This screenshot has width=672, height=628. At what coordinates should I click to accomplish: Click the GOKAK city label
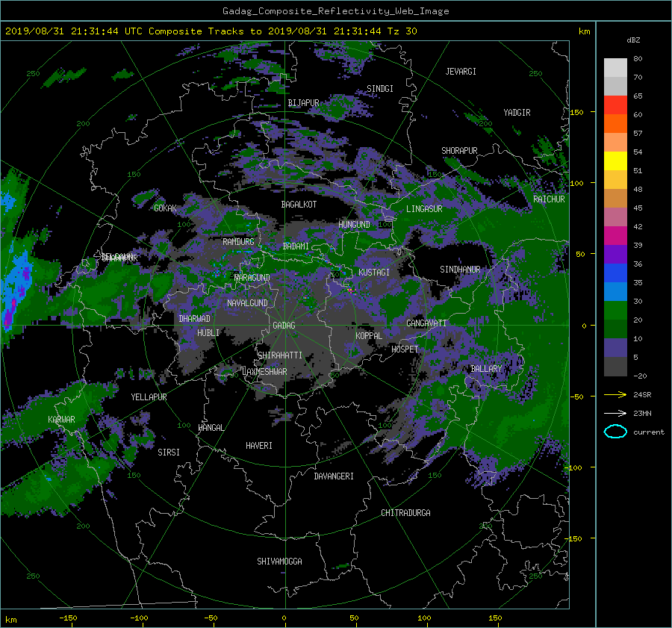(x=165, y=208)
